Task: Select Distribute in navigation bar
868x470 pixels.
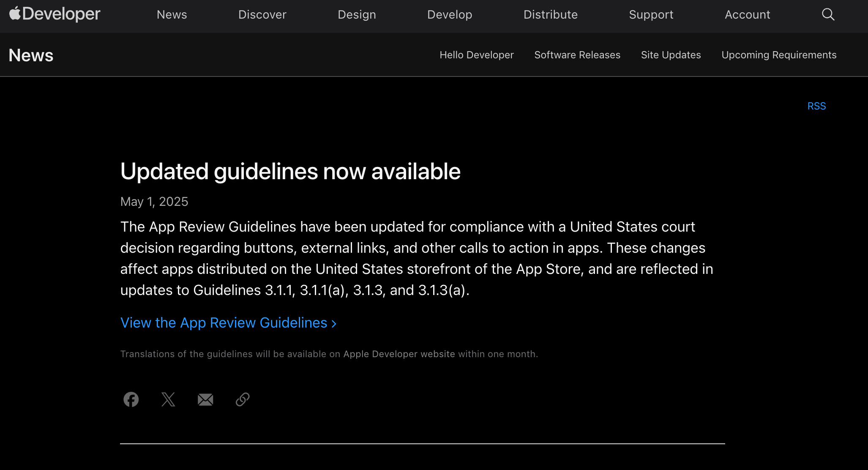Action: click(550, 14)
